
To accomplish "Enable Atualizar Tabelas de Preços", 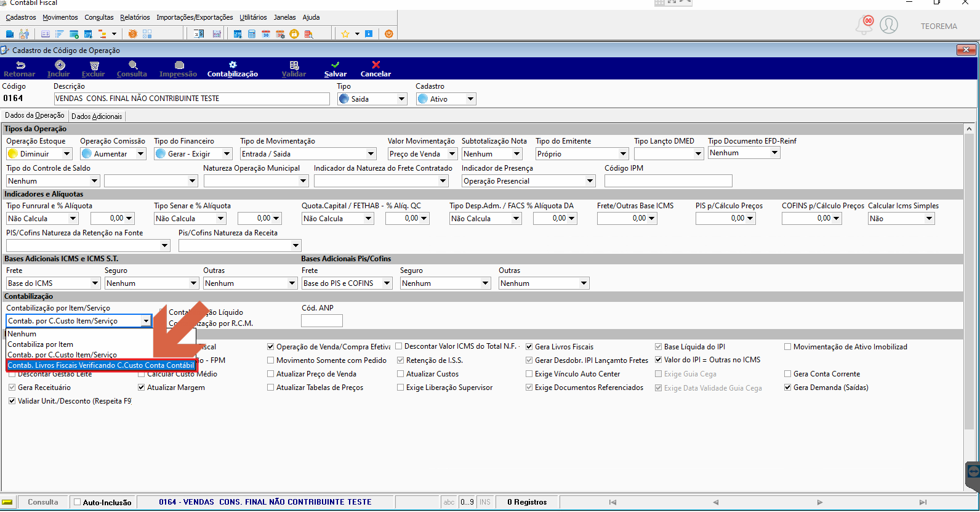I will click(271, 388).
